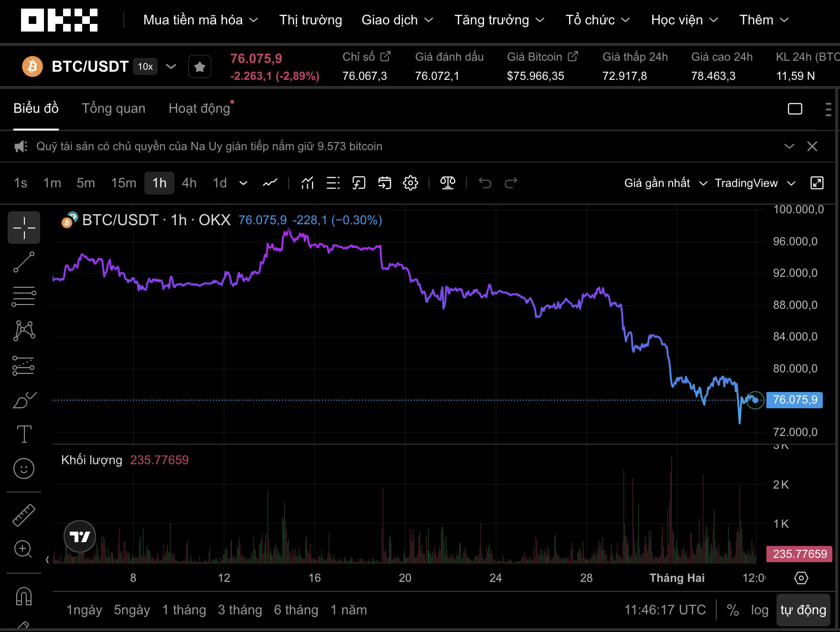
Task: Open the TradingView chart type dropdown
Action: (x=754, y=183)
